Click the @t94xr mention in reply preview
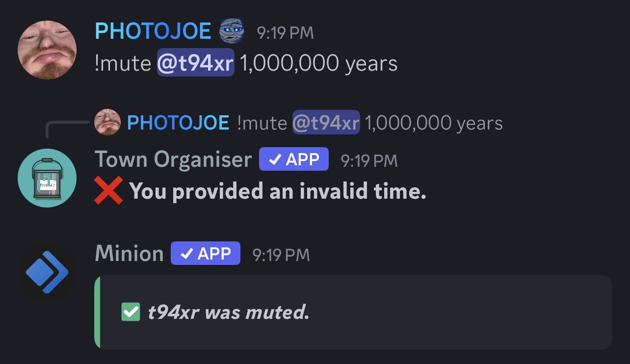This screenshot has width=630, height=364. [x=326, y=123]
